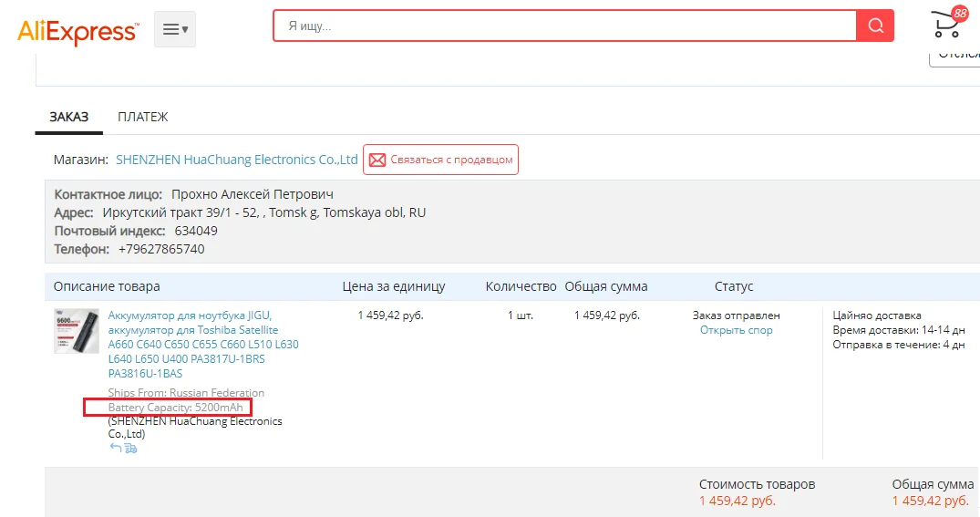Image resolution: width=980 pixels, height=517 pixels.
Task: Select the '1 шт.' quantity cell
Action: (521, 315)
